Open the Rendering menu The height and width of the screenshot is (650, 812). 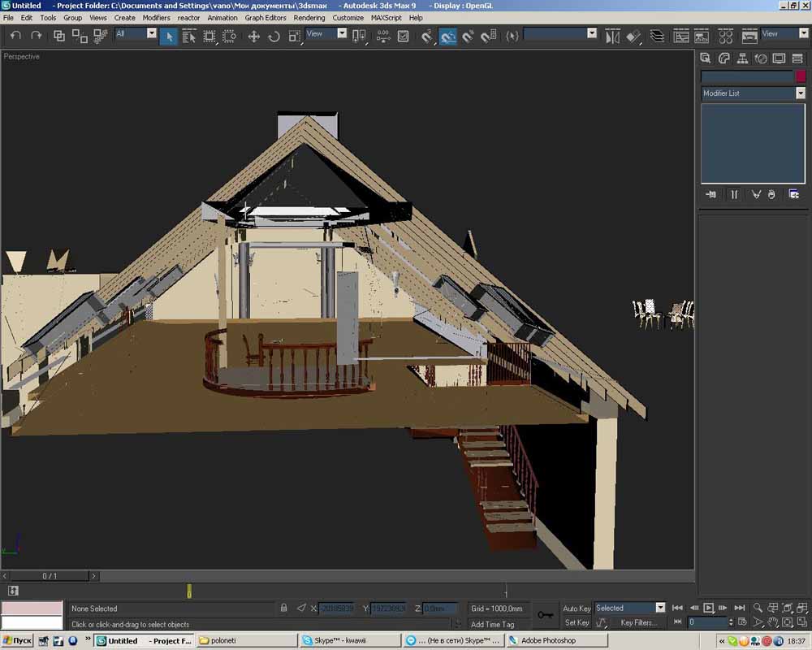click(309, 17)
